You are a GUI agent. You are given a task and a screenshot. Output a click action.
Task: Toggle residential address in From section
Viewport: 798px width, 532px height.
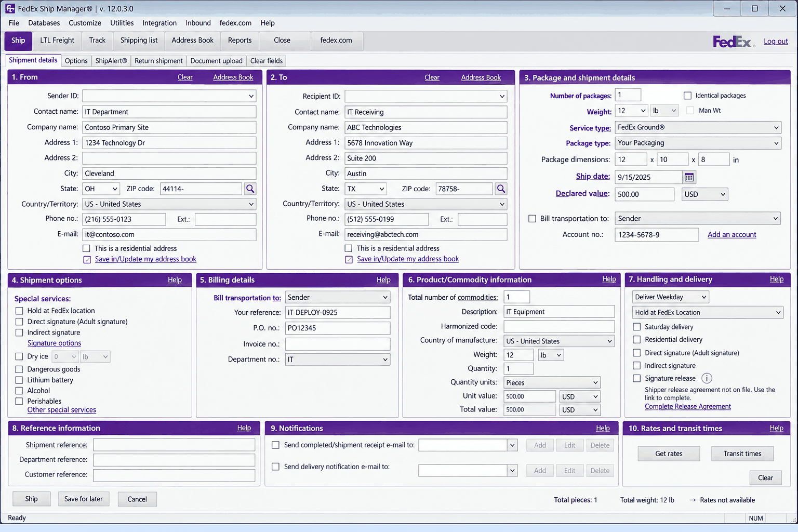(86, 248)
